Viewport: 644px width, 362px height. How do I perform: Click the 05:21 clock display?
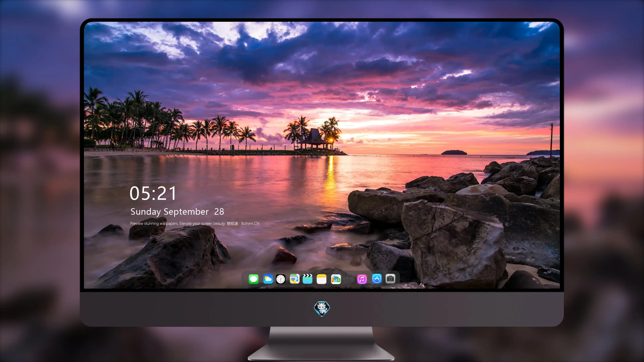click(x=153, y=193)
